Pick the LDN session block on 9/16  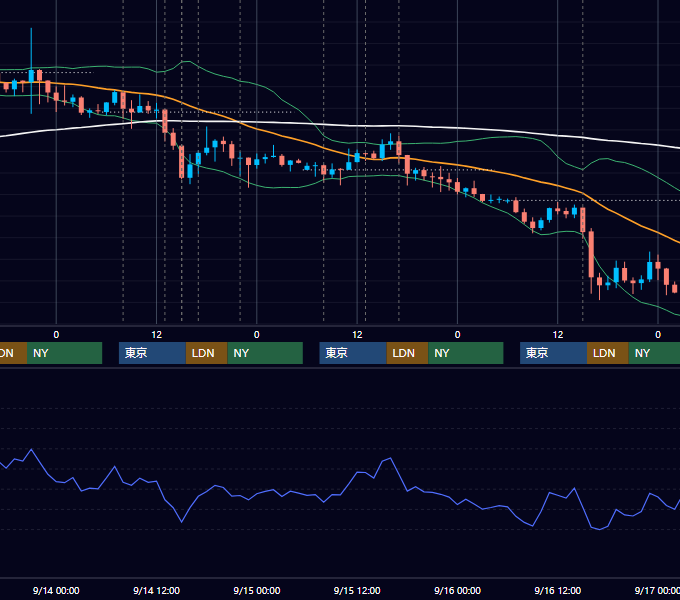[608, 353]
